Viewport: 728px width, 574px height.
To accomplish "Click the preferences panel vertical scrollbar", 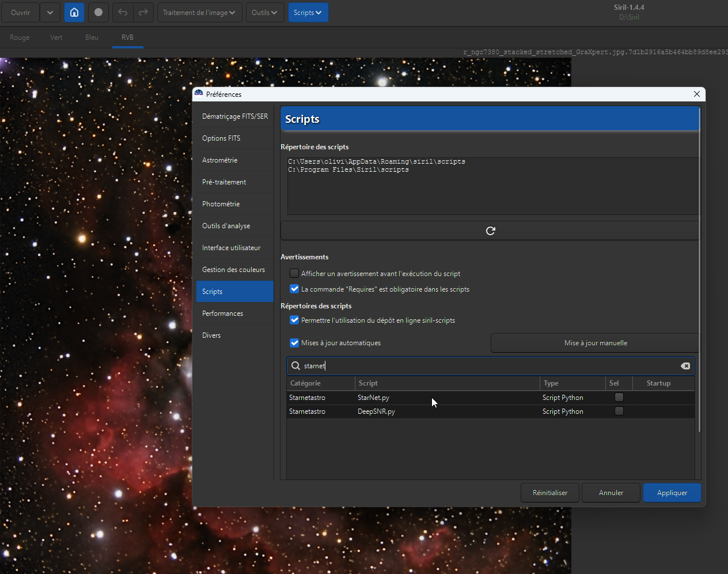I will coord(699,270).
